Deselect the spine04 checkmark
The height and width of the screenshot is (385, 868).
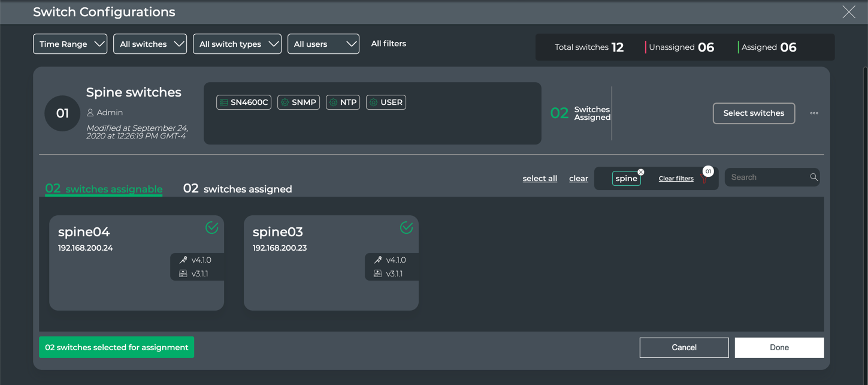point(211,228)
